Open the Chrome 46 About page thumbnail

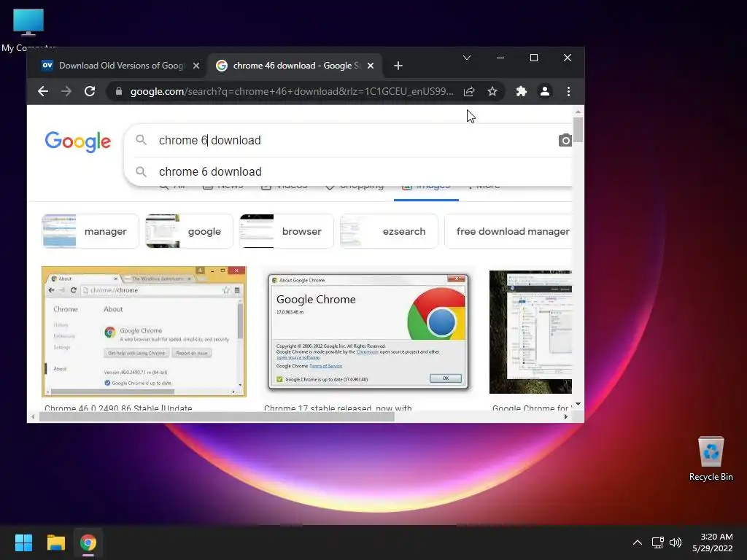click(144, 332)
